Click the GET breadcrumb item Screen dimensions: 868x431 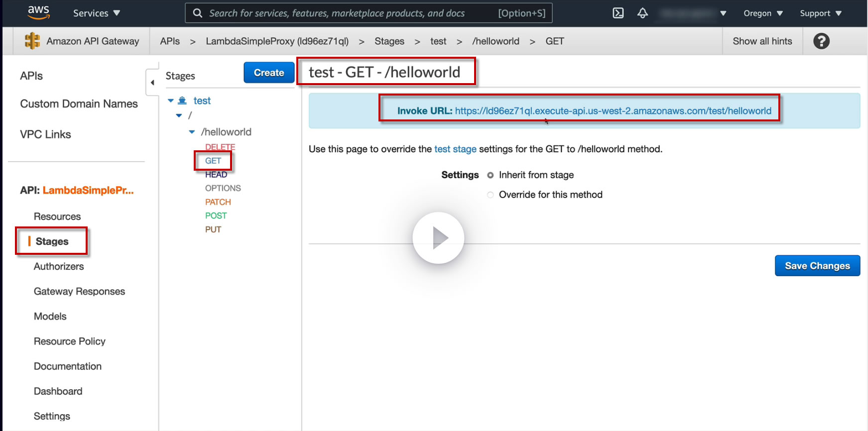tap(555, 41)
